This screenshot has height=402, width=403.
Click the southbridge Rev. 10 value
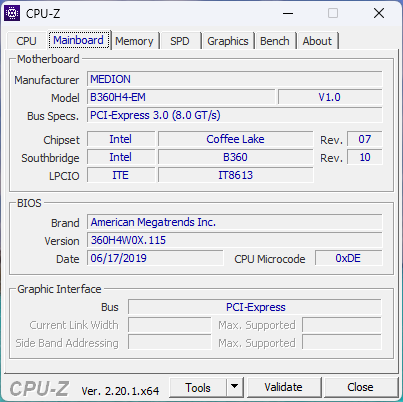pyautogui.click(x=365, y=157)
